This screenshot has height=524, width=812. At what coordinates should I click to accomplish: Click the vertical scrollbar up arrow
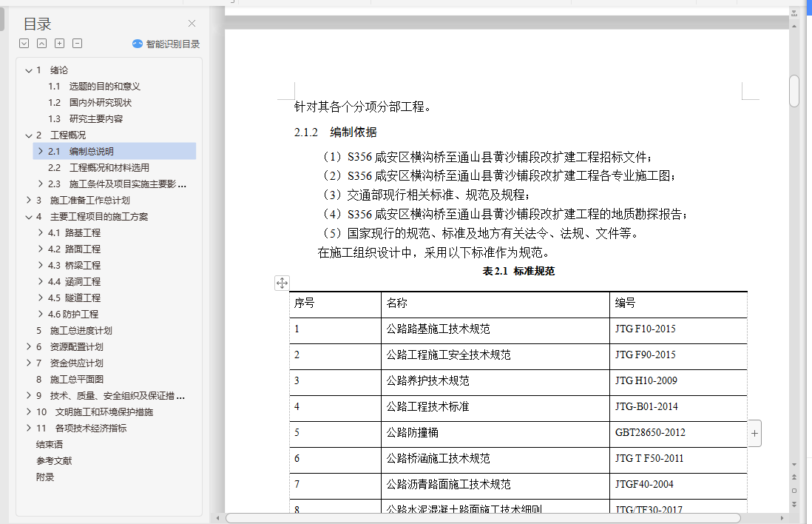pyautogui.click(x=794, y=26)
